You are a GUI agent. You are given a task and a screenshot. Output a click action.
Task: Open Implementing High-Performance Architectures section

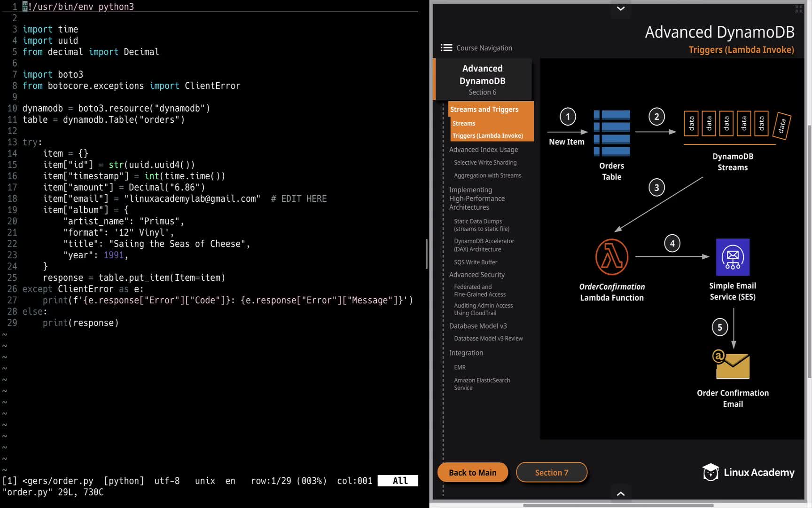(x=477, y=198)
